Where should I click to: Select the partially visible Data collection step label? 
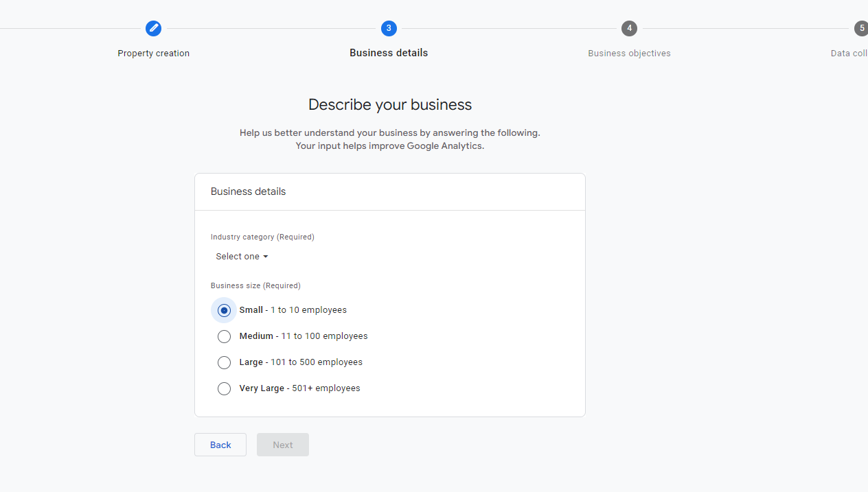point(849,54)
